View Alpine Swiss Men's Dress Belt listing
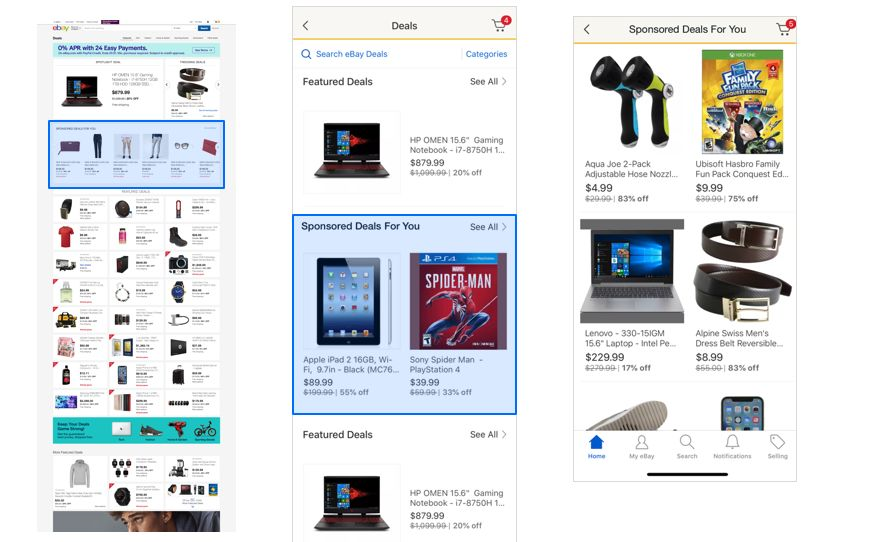The height and width of the screenshot is (542, 883). [x=742, y=296]
